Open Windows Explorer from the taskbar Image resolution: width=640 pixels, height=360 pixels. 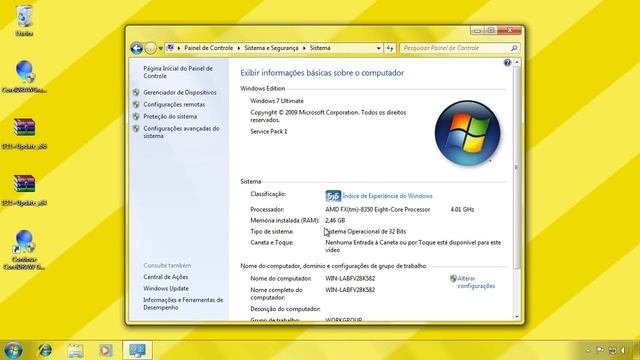[75, 350]
